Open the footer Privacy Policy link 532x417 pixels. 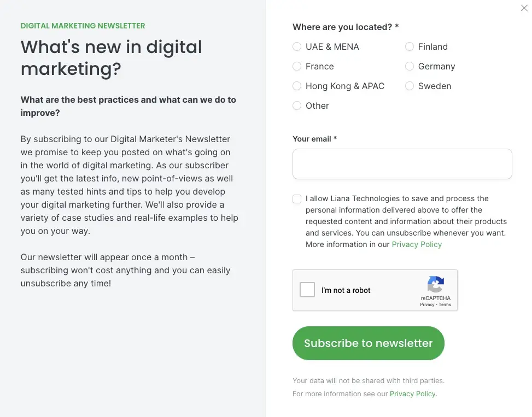(x=412, y=393)
